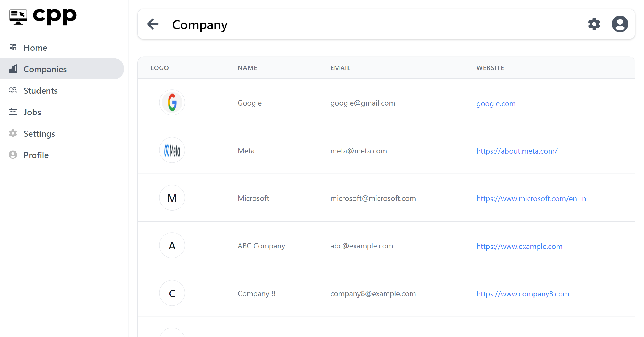
Task: Click the sidebar Settings gear icon
Action: 13,133
